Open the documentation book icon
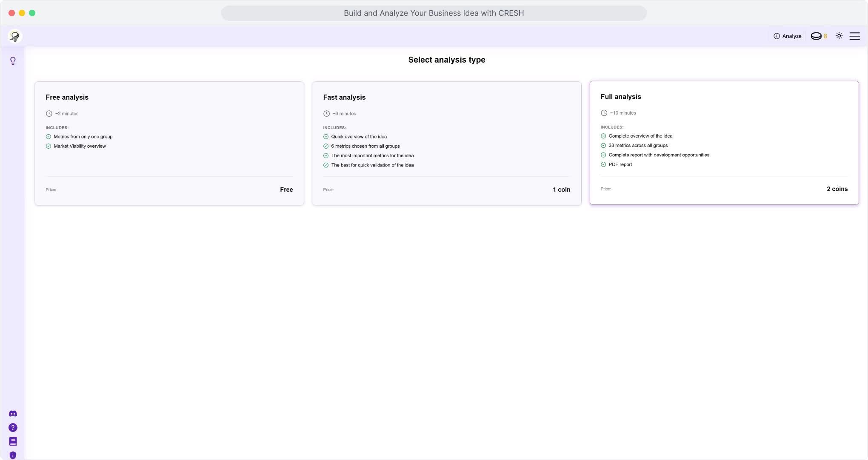Screen dimensions: 868x460 [x=13, y=441]
